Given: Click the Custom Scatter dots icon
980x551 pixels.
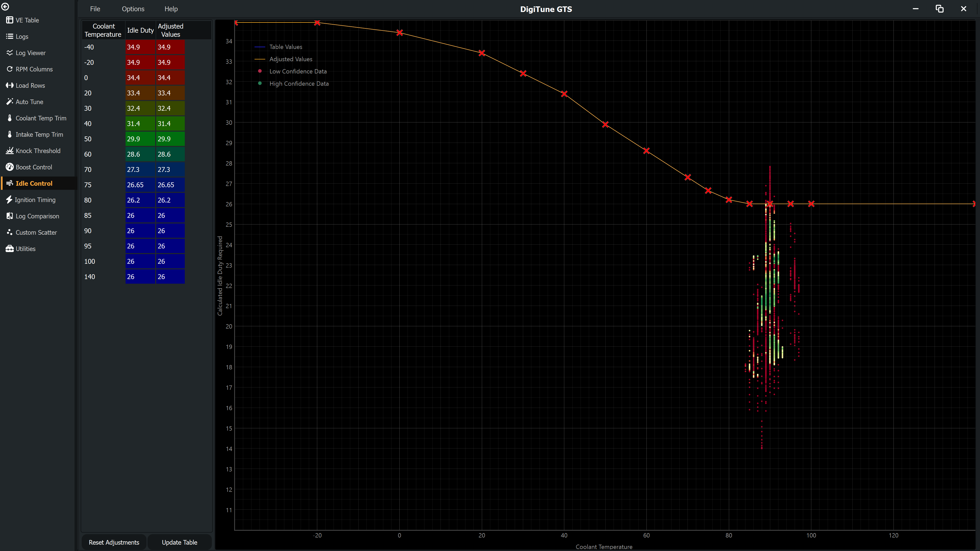Looking at the screenshot, I should [x=9, y=232].
